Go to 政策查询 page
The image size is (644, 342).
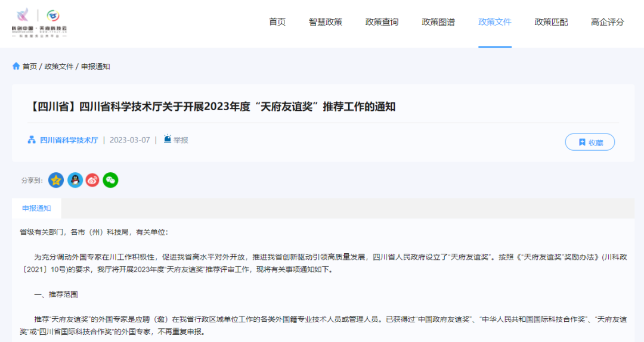click(x=382, y=22)
